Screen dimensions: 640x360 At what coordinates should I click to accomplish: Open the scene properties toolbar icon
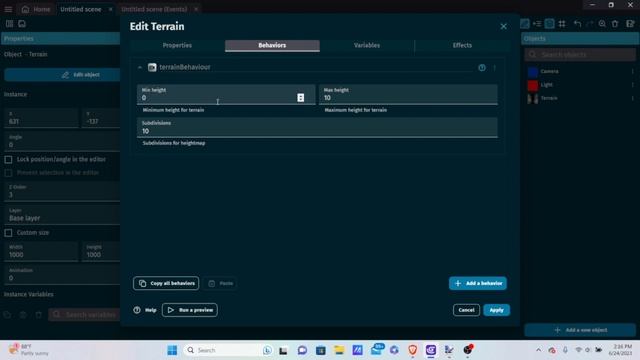tap(630, 24)
